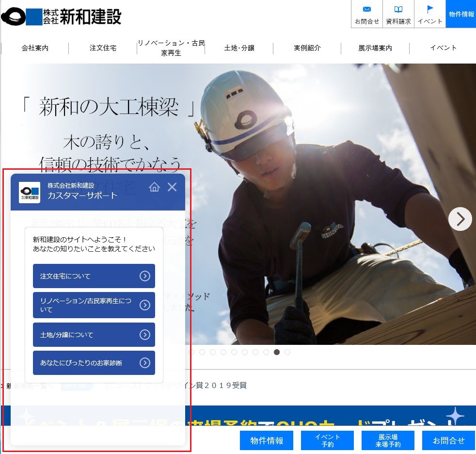Open the 展示場案内 navigation menu

pos(375,48)
